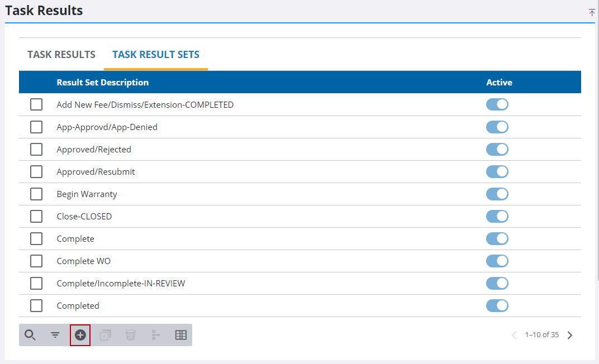The width and height of the screenshot is (599, 364).
Task: Disable Active toggle for App-Approvd/App-Denied
Action: 497,127
